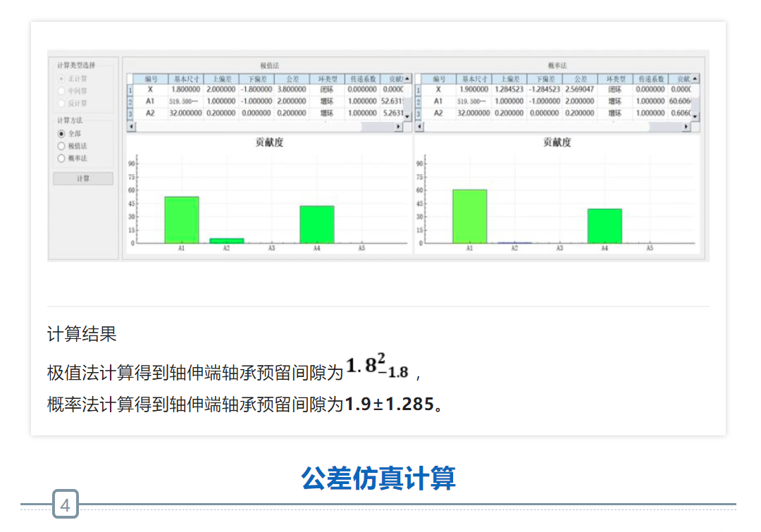Click the A2 cell in 极值法 table

tap(151, 113)
